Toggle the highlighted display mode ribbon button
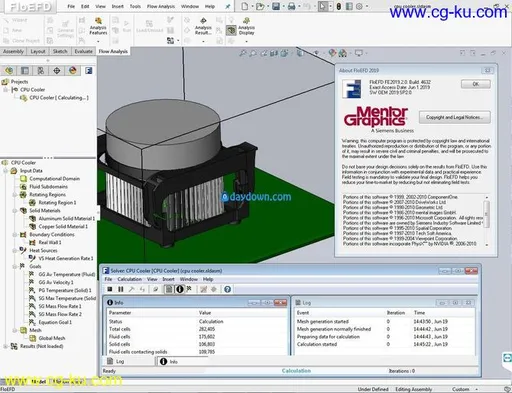The image size is (512, 393). click(x=231, y=30)
